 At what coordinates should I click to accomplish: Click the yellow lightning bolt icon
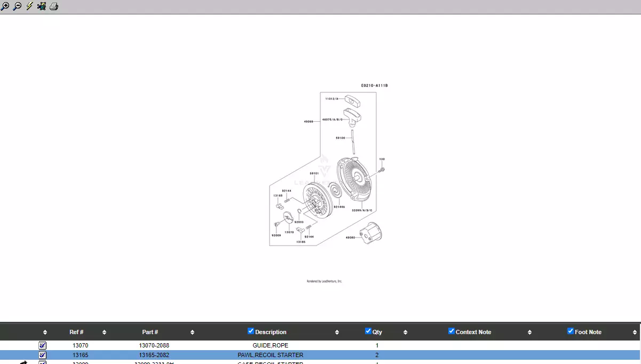(x=29, y=6)
